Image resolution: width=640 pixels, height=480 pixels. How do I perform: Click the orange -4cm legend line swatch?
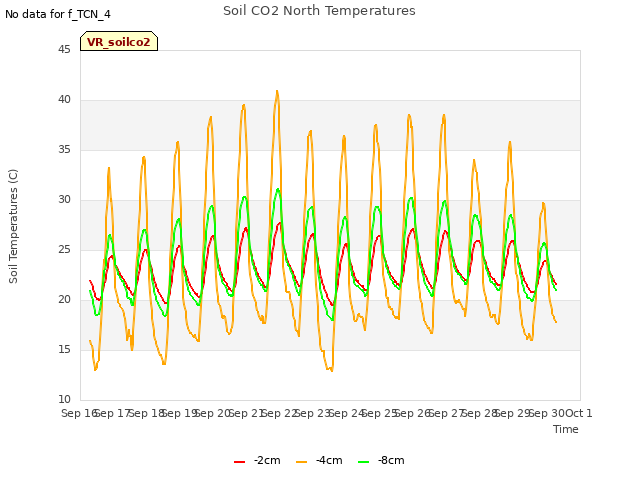[301, 462]
